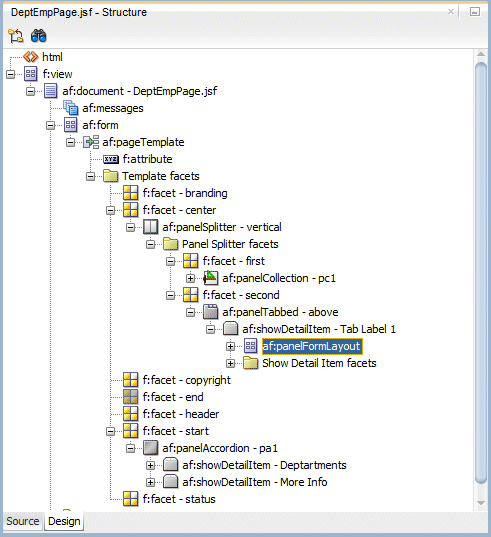Click the binoculars find icon
Screen dimensions: 491x537
click(38, 36)
